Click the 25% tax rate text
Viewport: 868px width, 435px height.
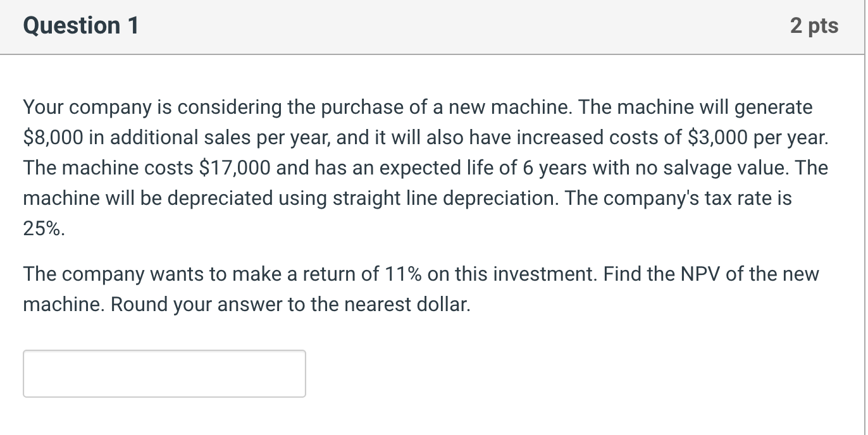pos(42,228)
